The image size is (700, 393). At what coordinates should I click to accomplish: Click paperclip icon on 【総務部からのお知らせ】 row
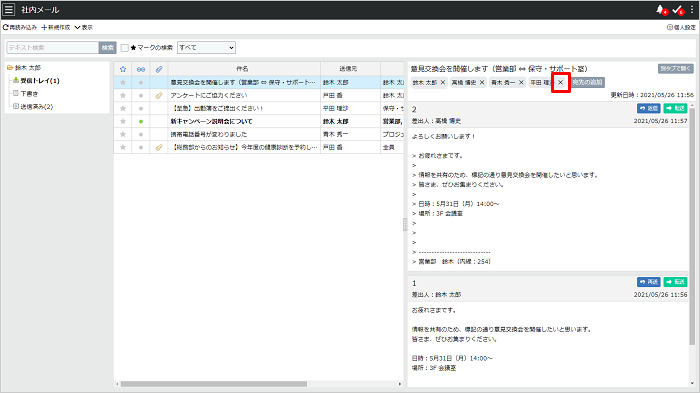(159, 147)
